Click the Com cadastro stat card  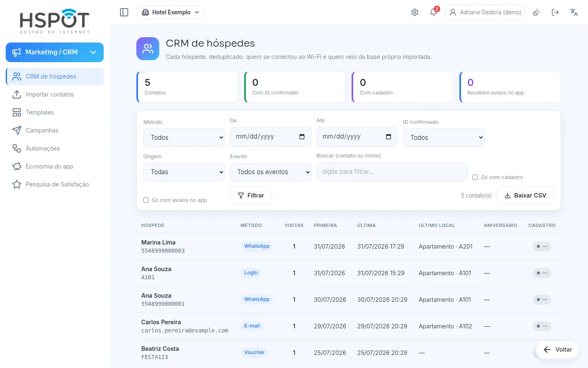[403, 87]
